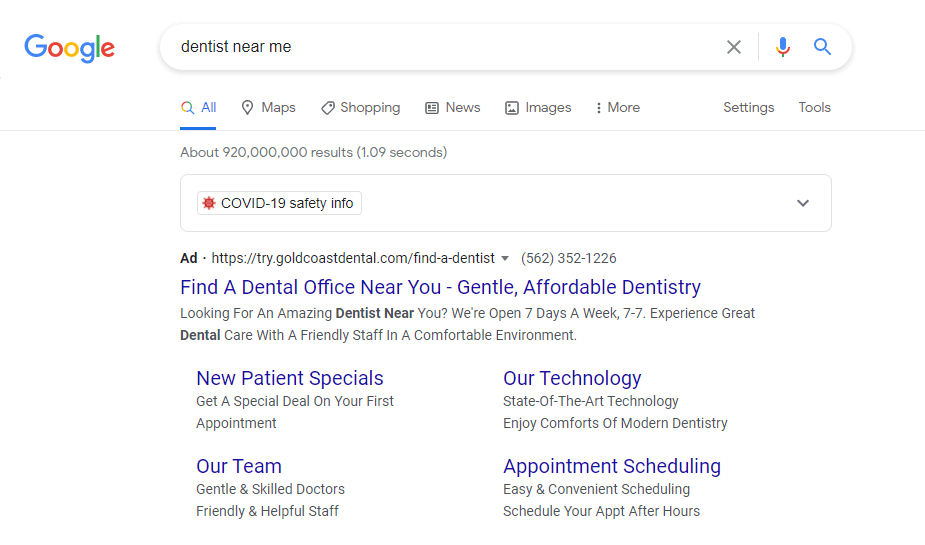
Task: Open the Our Technology sitelink
Action: coord(572,378)
